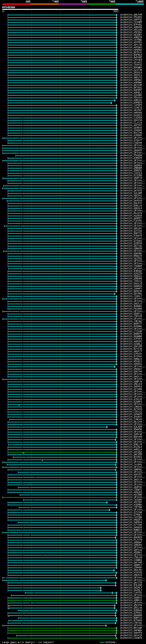Select the UniRef100_C9E3A2 label

click(131, 321)
